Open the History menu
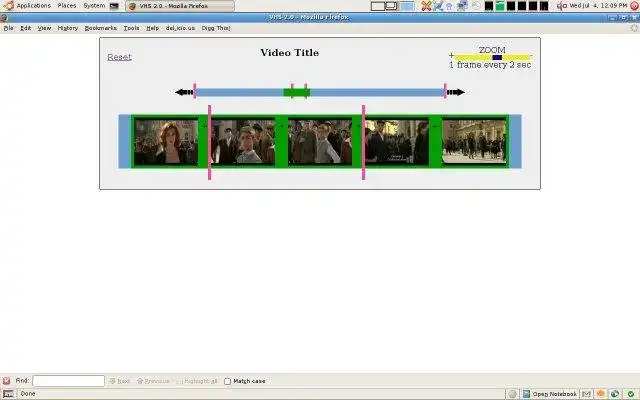Screen dimensions: 640x400 pyautogui.click(x=67, y=28)
